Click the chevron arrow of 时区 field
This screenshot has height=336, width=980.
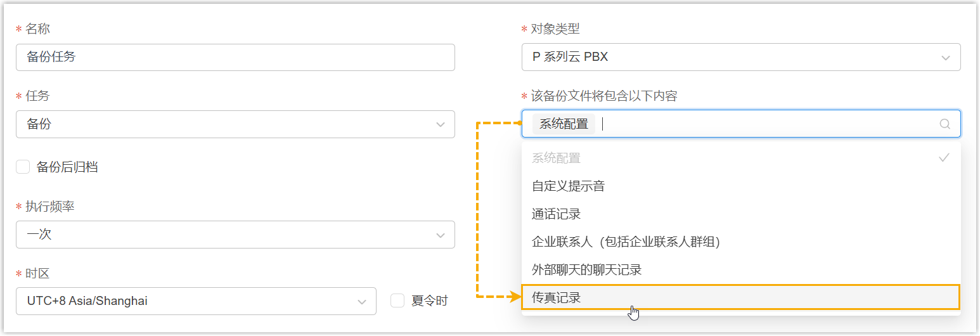pyautogui.click(x=362, y=302)
